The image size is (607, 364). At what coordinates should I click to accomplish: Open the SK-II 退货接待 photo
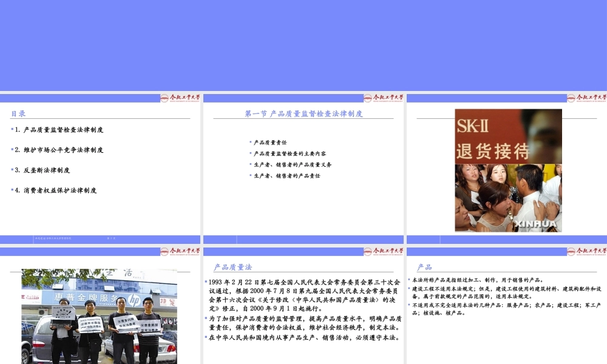click(x=508, y=170)
